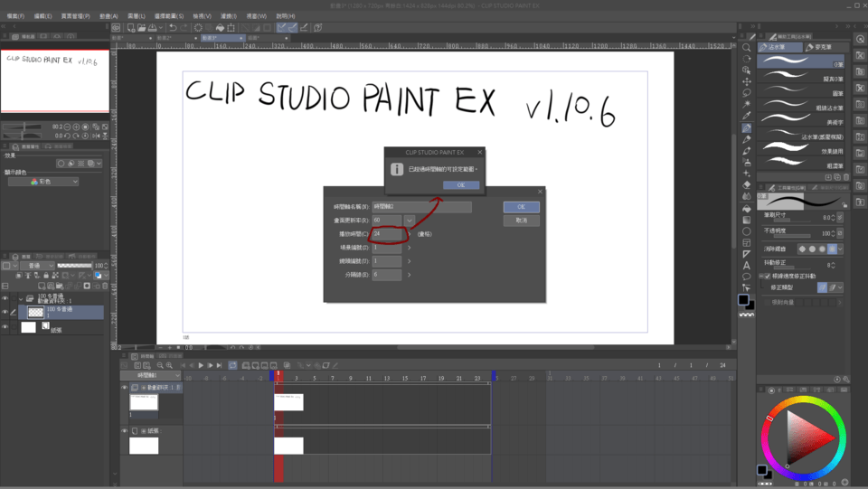Toggle timeline eye for animation folder track
This screenshot has width=868, height=489.
125,388
